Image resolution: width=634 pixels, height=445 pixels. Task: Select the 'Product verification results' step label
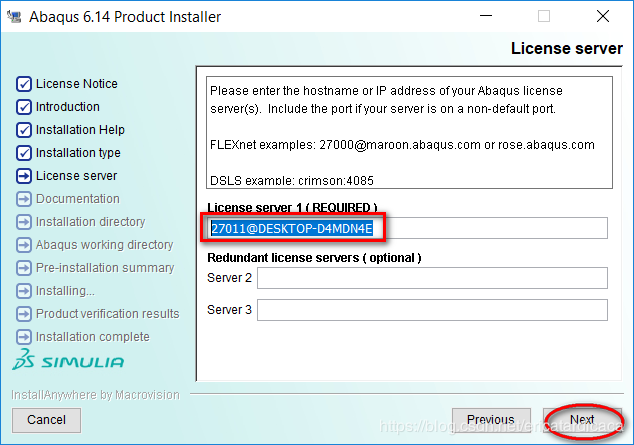[x=108, y=314]
